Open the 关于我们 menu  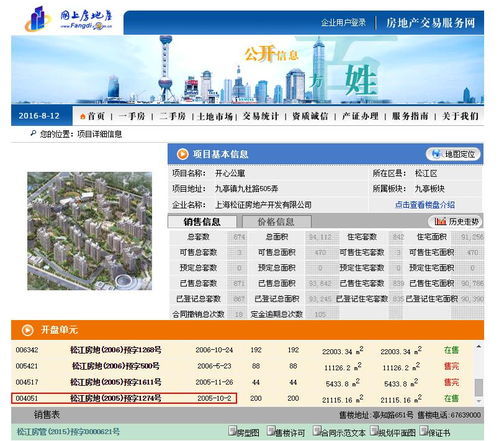tap(460, 116)
